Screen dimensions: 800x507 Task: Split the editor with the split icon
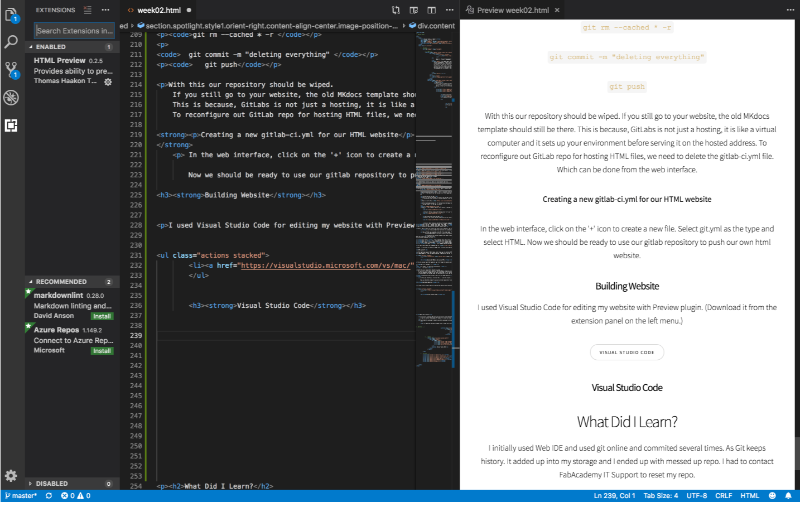click(432, 10)
